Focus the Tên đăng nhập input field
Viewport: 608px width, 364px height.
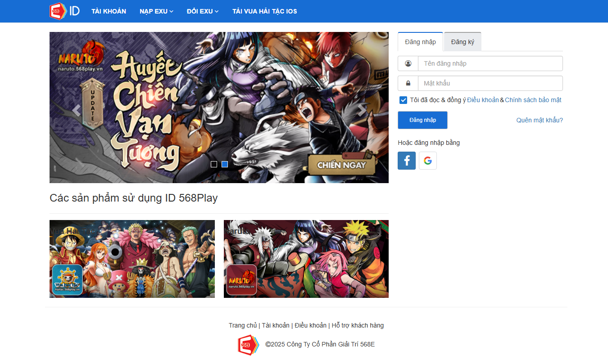(490, 63)
